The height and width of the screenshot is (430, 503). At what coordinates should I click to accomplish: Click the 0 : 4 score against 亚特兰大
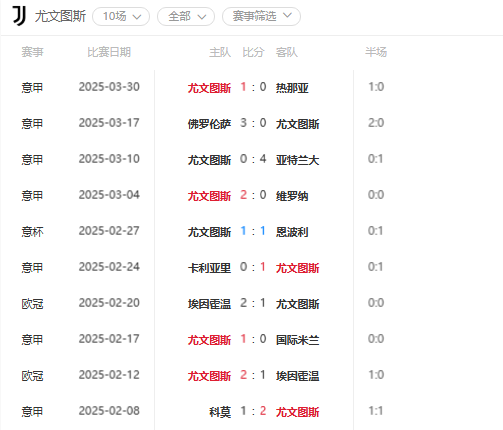point(253,159)
